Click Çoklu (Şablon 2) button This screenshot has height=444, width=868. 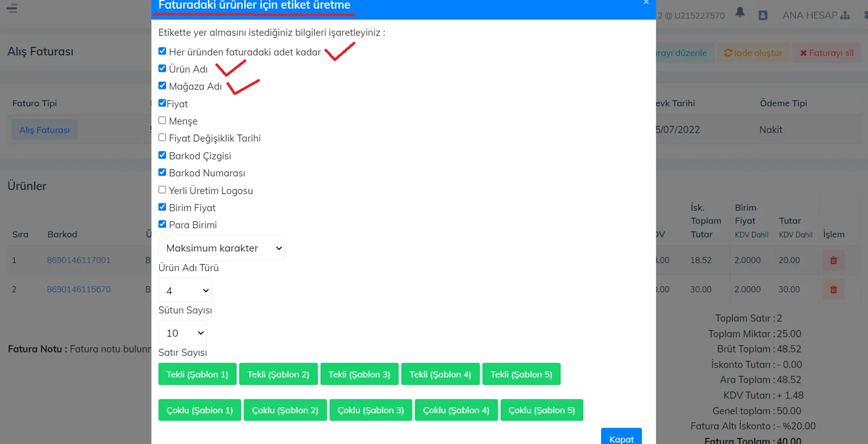(x=285, y=410)
